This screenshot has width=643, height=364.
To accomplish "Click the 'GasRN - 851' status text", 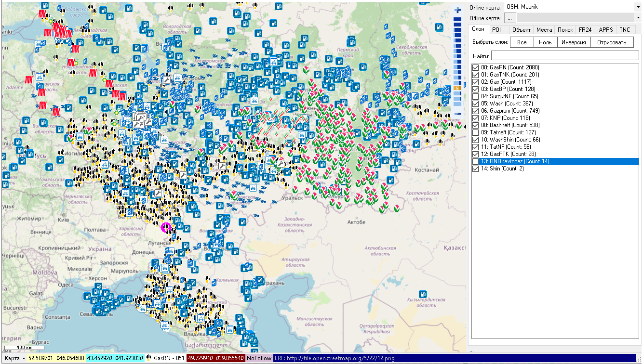I will [169, 358].
